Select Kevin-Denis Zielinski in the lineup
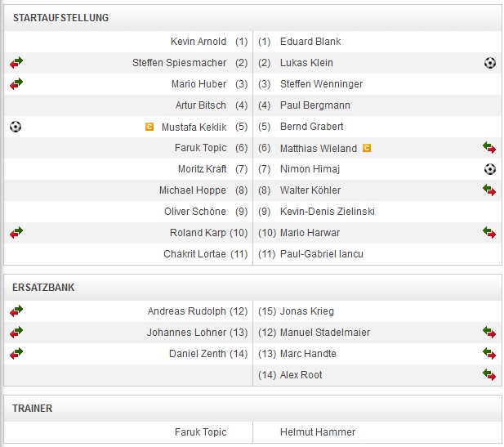Screen dimensions: 504x447 click(327, 212)
